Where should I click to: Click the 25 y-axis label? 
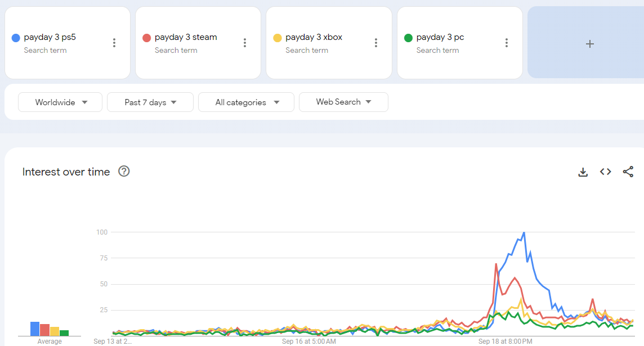click(104, 310)
